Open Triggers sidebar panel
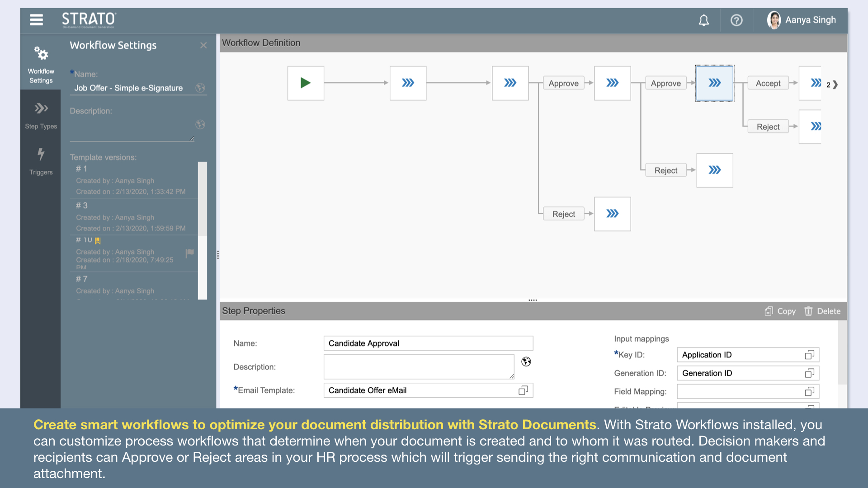 coord(41,161)
